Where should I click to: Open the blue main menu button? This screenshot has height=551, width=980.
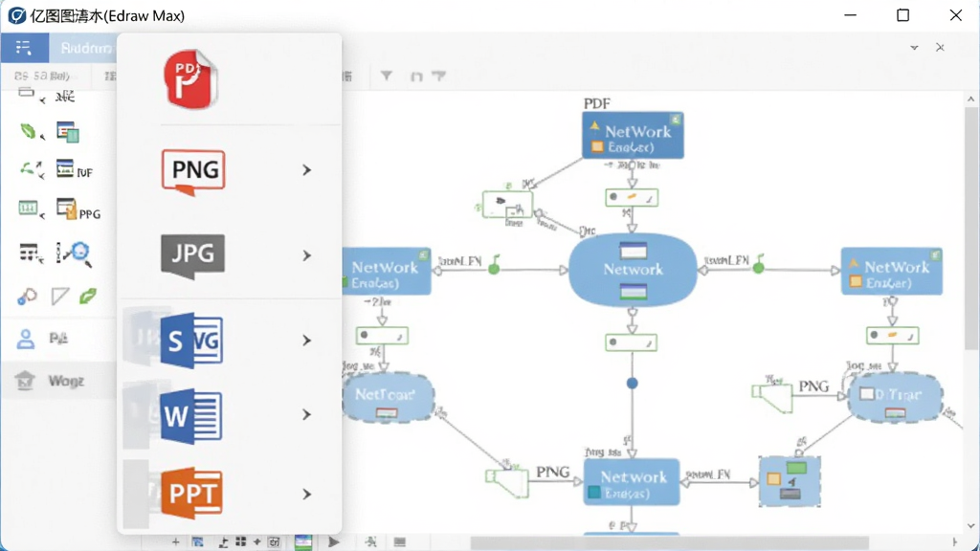24,48
